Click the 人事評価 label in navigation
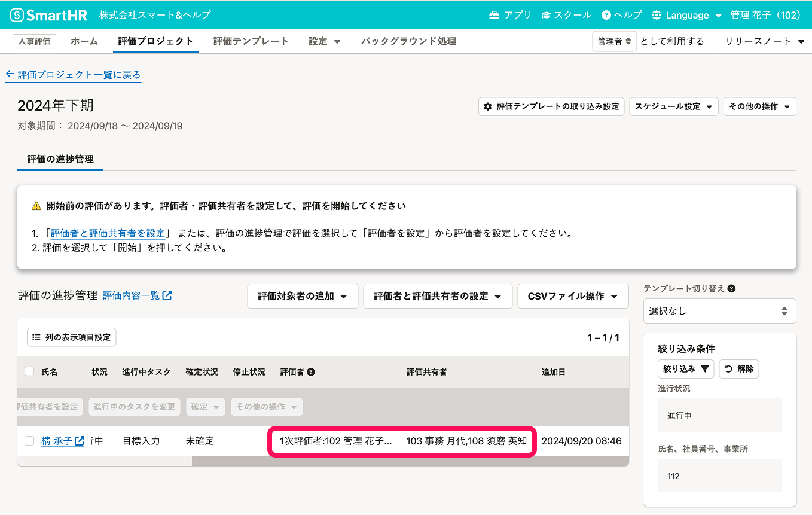 (x=34, y=41)
